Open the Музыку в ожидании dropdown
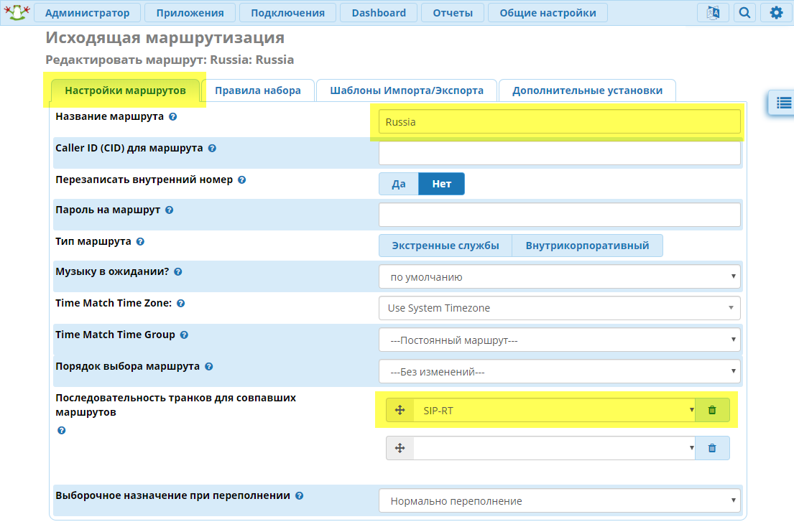This screenshot has width=794, height=532. 560,277
